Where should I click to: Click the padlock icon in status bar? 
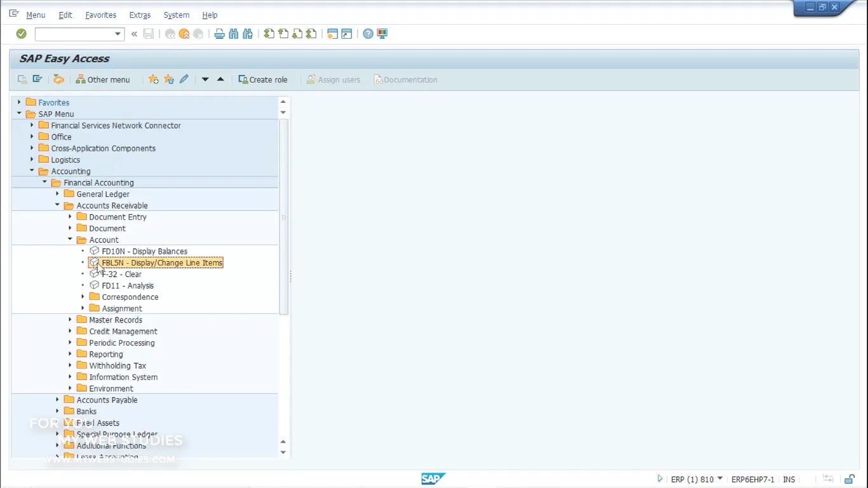click(850, 479)
